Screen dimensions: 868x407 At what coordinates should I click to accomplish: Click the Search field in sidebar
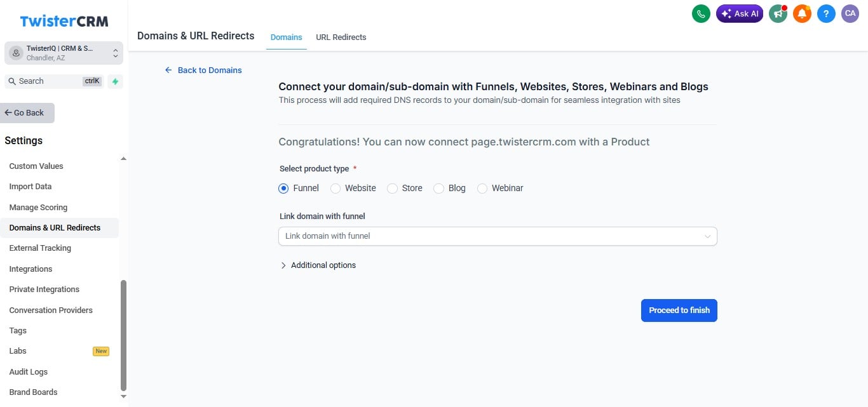pos(54,81)
